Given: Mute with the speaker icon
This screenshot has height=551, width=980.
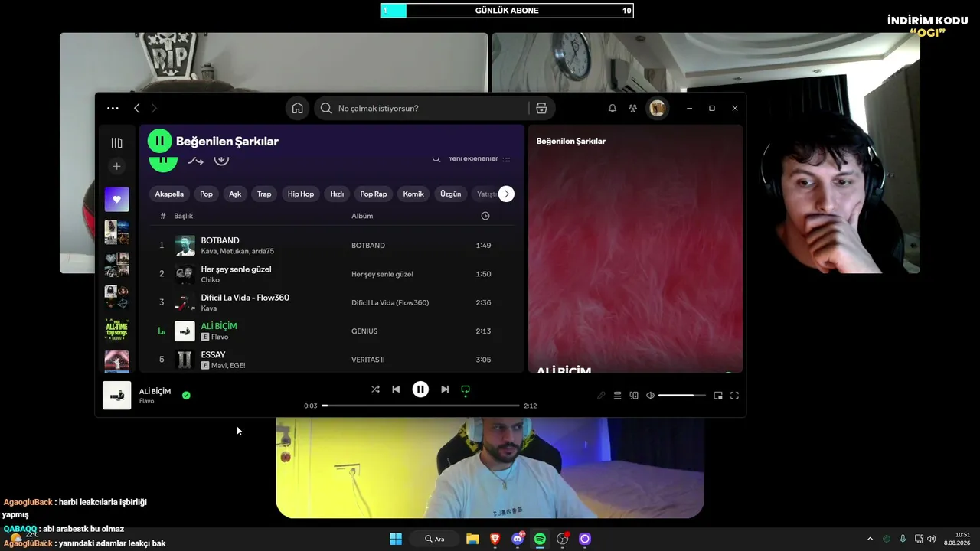Looking at the screenshot, I should coord(650,396).
